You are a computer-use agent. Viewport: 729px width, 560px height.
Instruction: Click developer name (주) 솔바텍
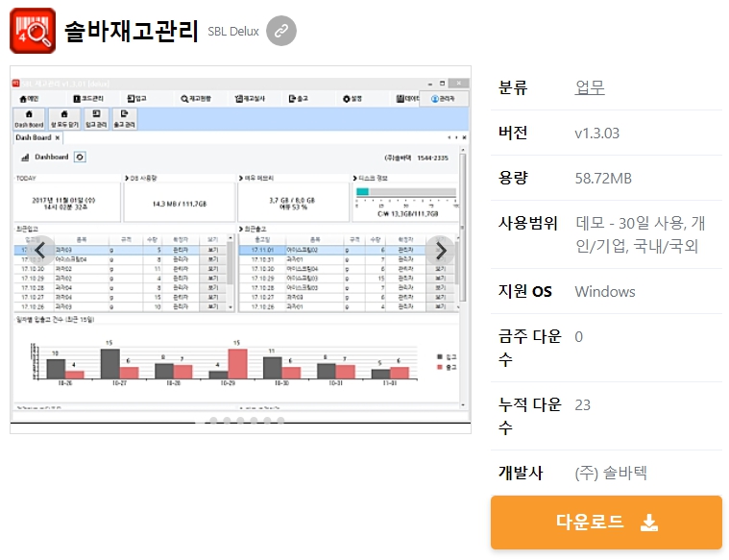[611, 473]
